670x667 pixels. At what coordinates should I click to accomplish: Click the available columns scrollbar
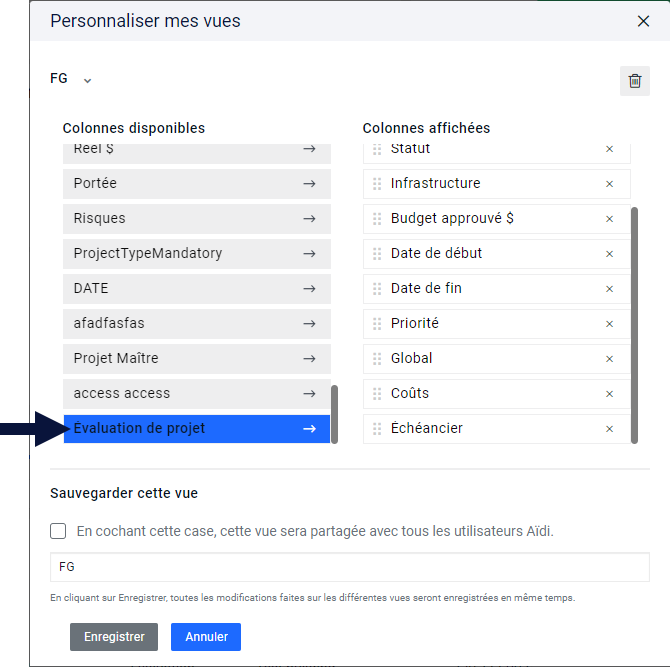click(x=335, y=414)
